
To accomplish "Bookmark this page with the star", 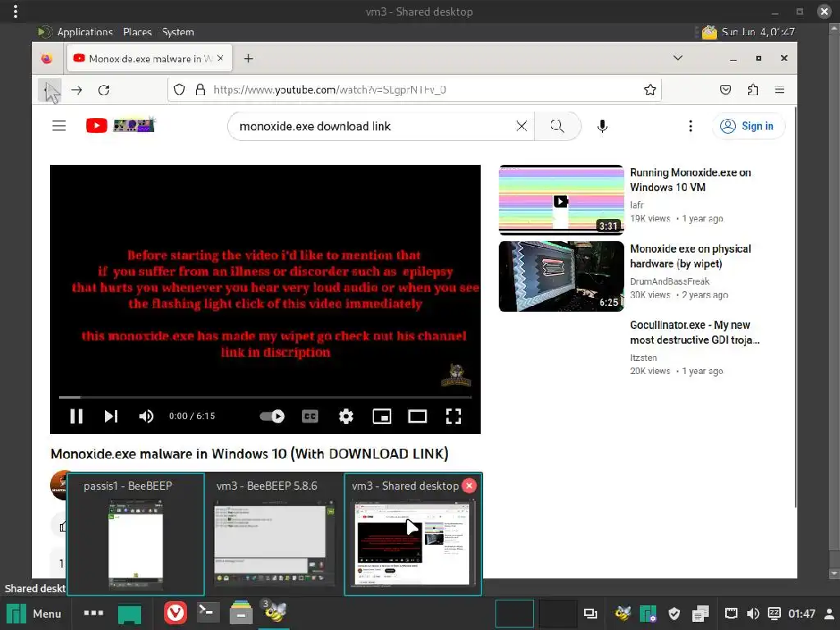I will 650,89.
